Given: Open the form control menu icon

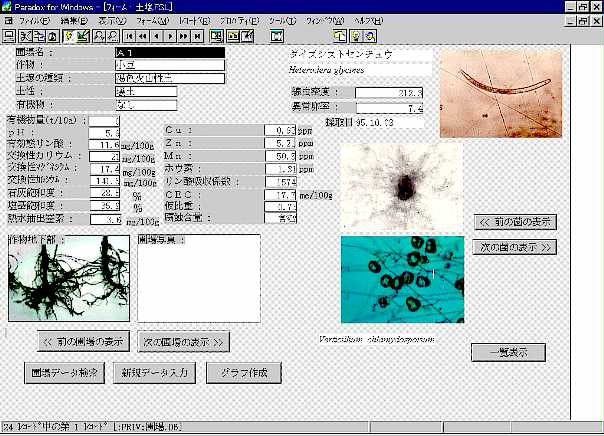Looking at the screenshot, I should (8, 20).
